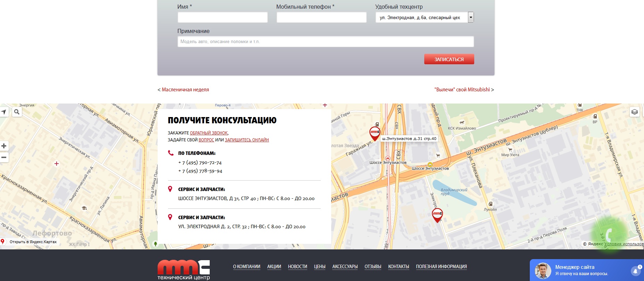Click the map geolocation arrow icon
The height and width of the screenshot is (281, 644).
coord(4,112)
